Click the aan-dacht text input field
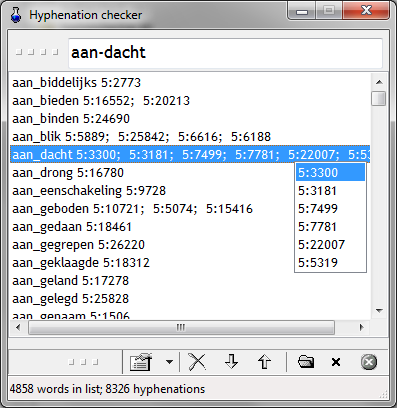Image resolution: width=397 pixels, height=408 pixels. [225, 53]
